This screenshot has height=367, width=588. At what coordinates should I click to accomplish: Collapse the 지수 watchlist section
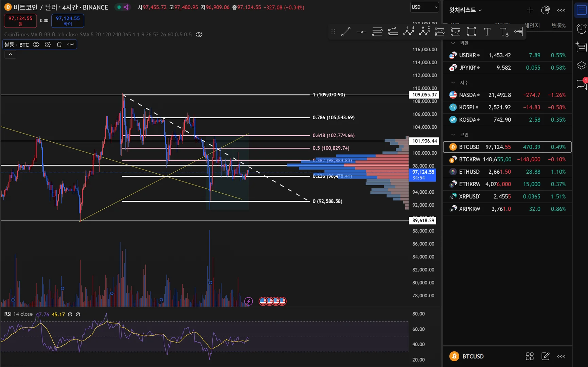[x=453, y=83]
